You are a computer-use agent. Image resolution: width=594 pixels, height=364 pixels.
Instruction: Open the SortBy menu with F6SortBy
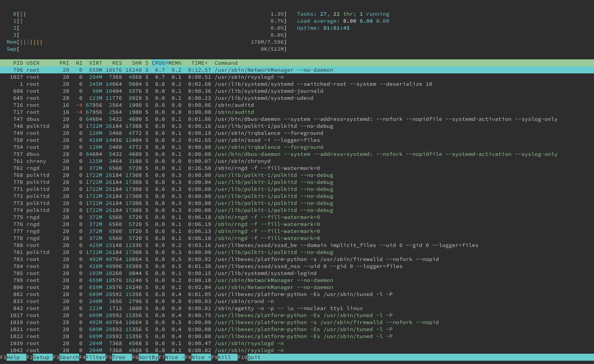point(146,357)
